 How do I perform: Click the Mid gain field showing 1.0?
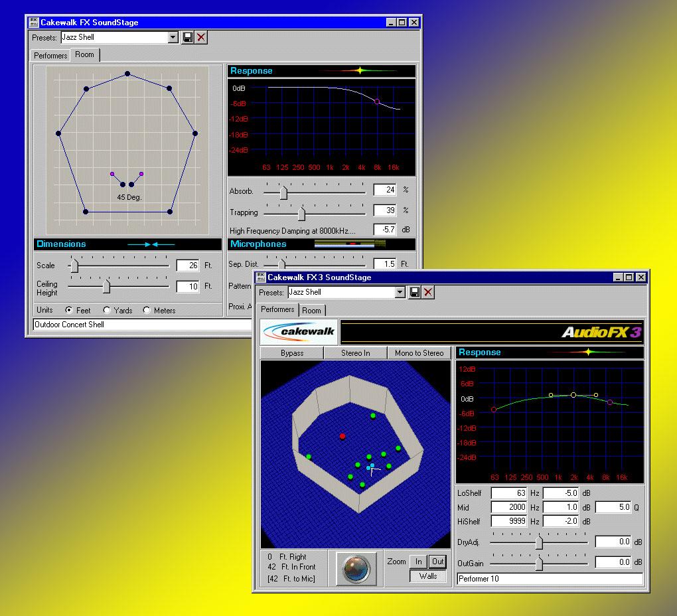561,507
